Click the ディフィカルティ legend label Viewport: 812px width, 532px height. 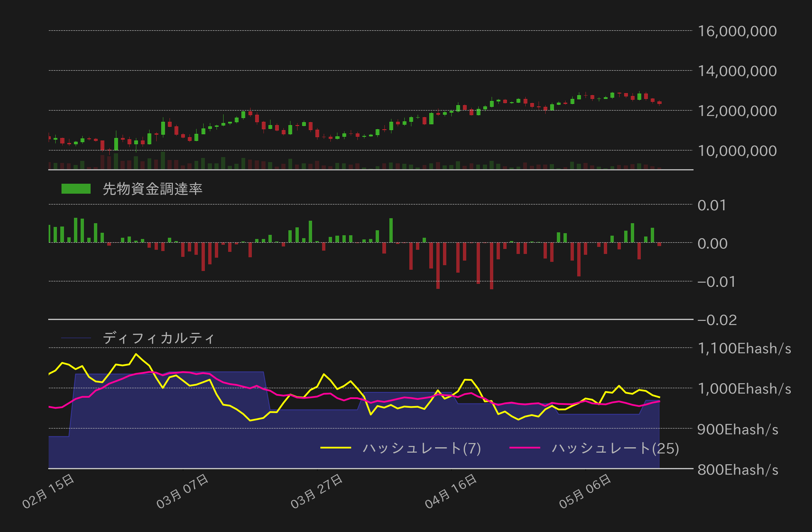click(x=159, y=338)
